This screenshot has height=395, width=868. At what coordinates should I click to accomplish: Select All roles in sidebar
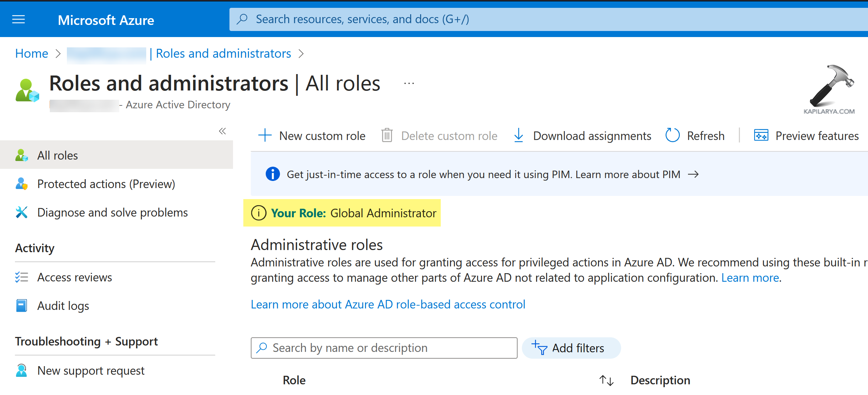coord(58,155)
